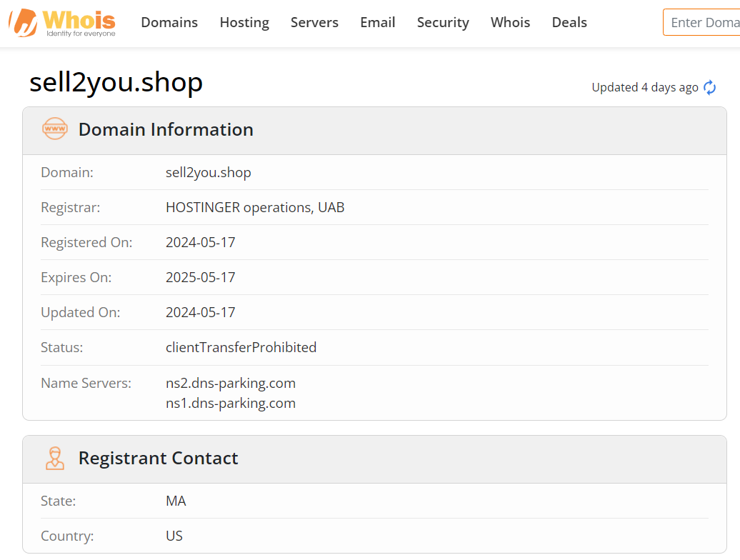Go to the Email menu item
Image resolution: width=740 pixels, height=560 pixels.
[378, 23]
